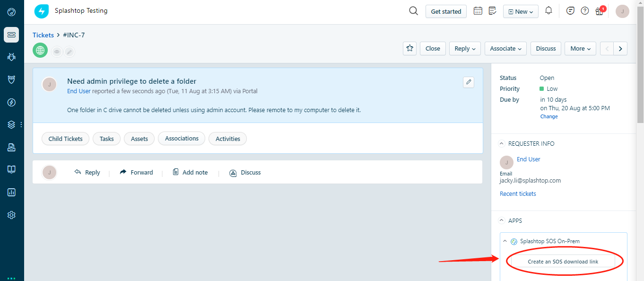Open the tasks checklist icon in top bar

pyautogui.click(x=492, y=11)
